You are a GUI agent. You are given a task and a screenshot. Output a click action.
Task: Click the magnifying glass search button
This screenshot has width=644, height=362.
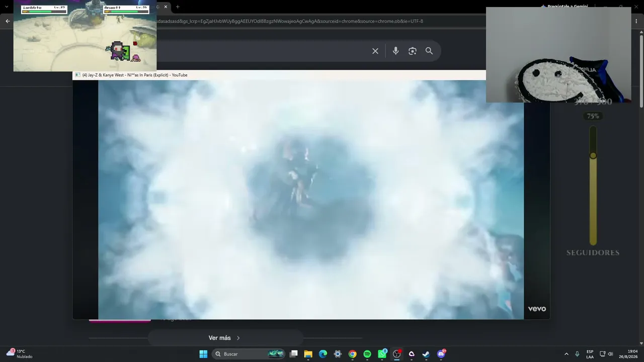[429, 51]
